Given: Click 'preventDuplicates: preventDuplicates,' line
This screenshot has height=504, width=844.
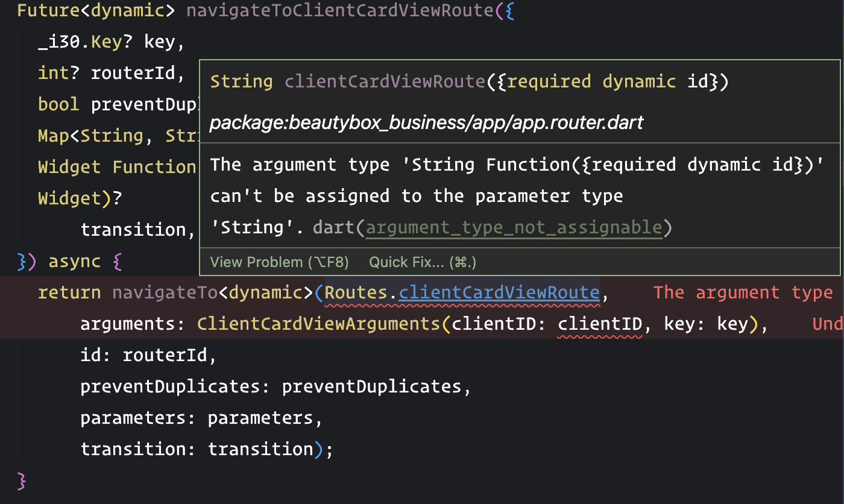Looking at the screenshot, I should click(x=276, y=387).
